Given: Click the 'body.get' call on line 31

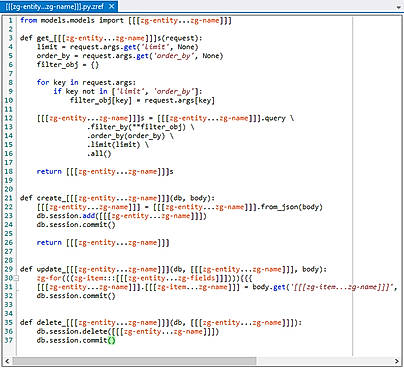Looking at the screenshot, I should (325, 287).
